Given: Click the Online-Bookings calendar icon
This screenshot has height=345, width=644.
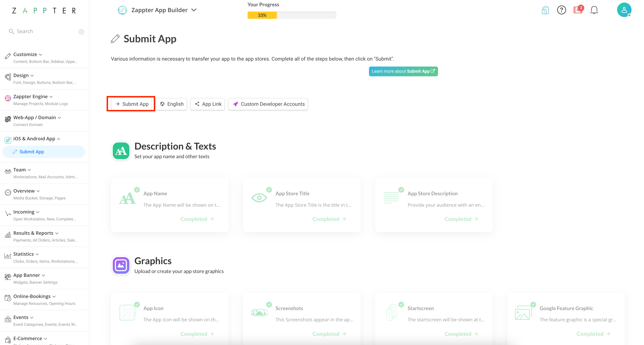Looking at the screenshot, I should pos(8,298).
